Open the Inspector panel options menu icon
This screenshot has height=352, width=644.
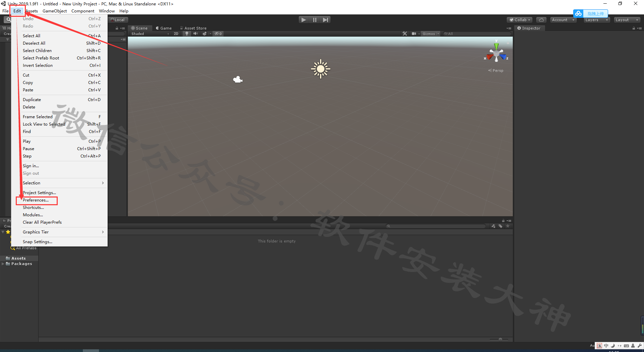pos(639,28)
